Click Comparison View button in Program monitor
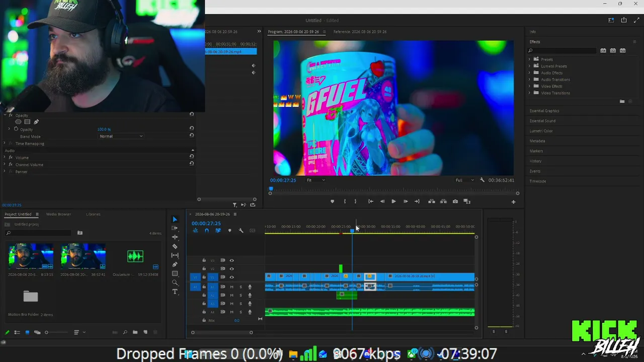The width and height of the screenshot is (644, 362). pos(467,202)
